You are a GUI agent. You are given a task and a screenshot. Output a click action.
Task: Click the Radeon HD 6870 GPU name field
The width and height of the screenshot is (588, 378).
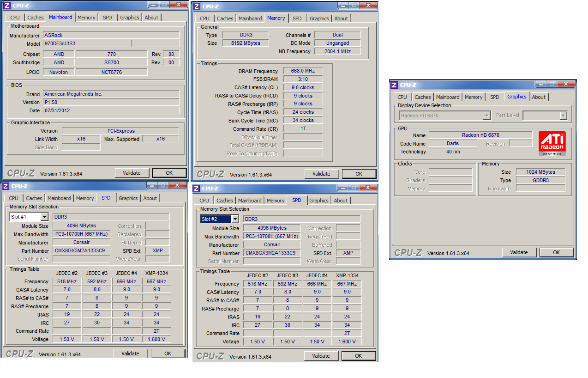tap(480, 135)
